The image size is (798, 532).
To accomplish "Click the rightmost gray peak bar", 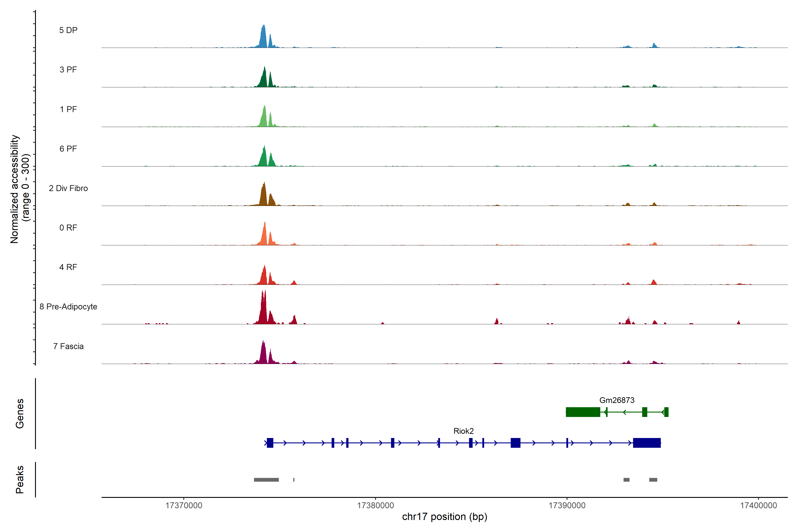I will click(653, 480).
